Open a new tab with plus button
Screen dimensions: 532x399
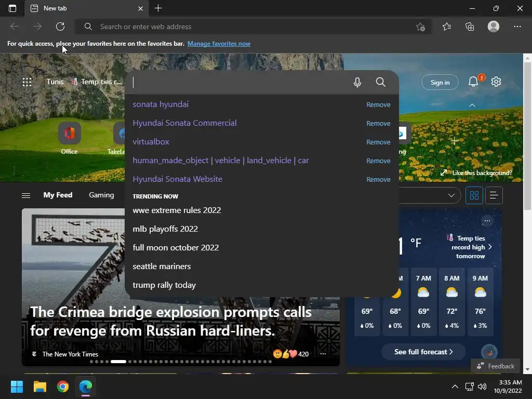pyautogui.click(x=158, y=8)
